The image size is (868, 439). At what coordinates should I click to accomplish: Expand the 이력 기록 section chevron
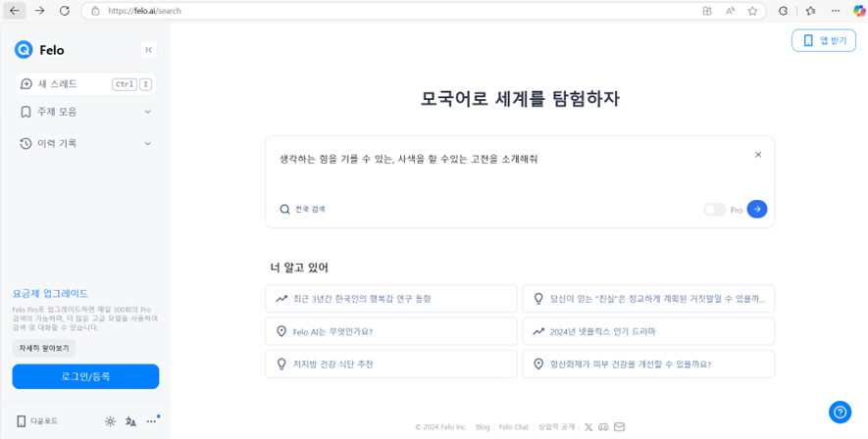(148, 144)
